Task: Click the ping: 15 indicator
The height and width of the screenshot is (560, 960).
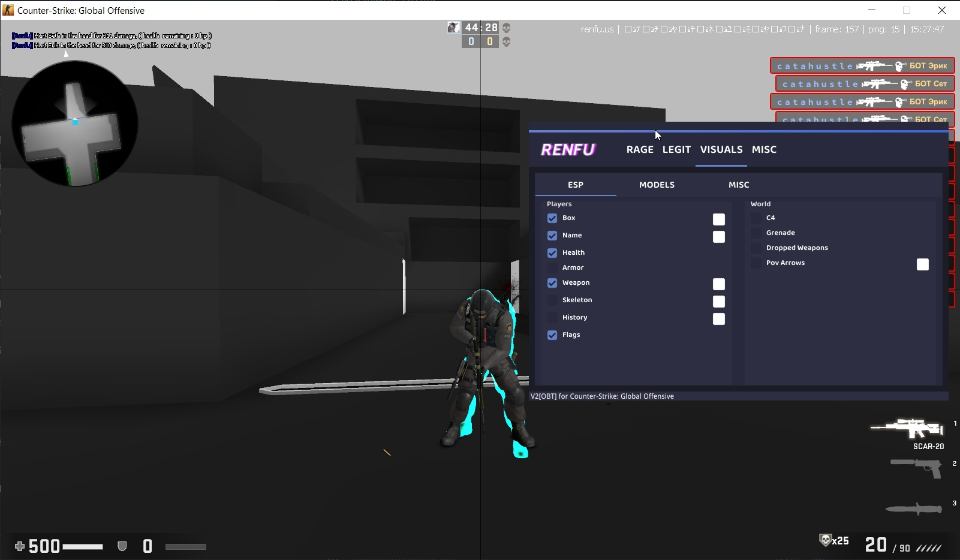Action: [x=884, y=29]
